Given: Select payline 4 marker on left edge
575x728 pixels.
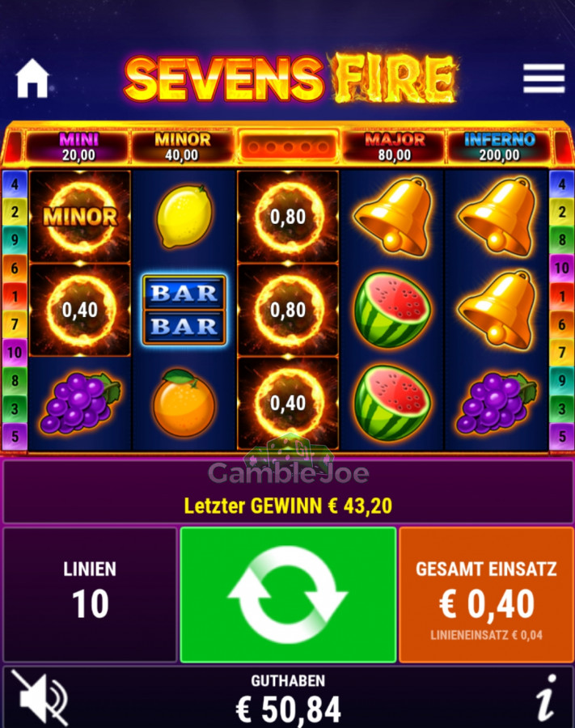Looking at the screenshot, I should coord(15,184).
